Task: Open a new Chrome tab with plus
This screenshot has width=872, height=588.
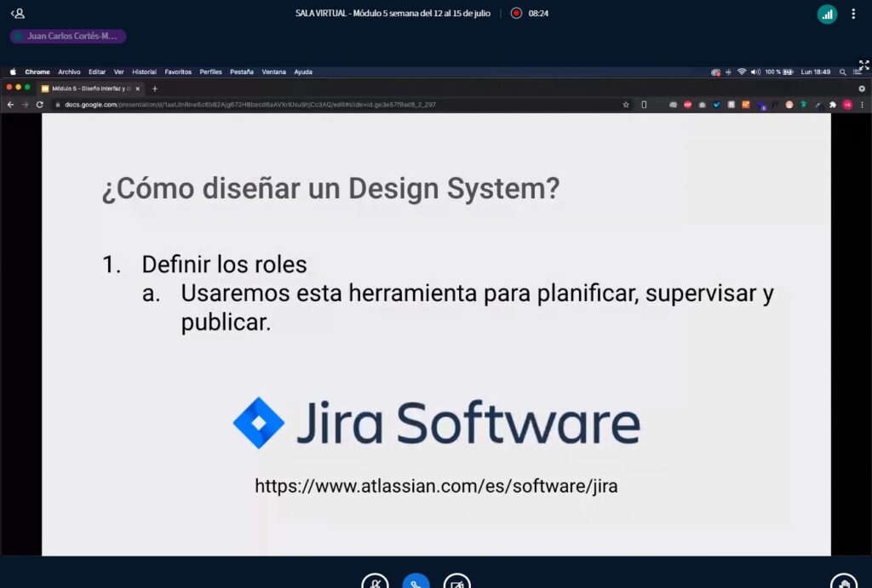Action: click(x=155, y=88)
